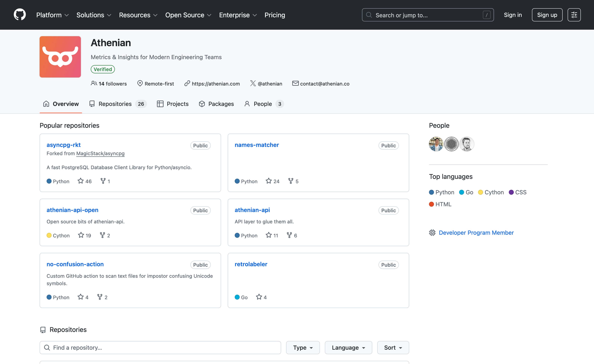Screen dimensions: 594x364
Task: Click the star icon on athenian-api-open
Action: tap(81, 235)
